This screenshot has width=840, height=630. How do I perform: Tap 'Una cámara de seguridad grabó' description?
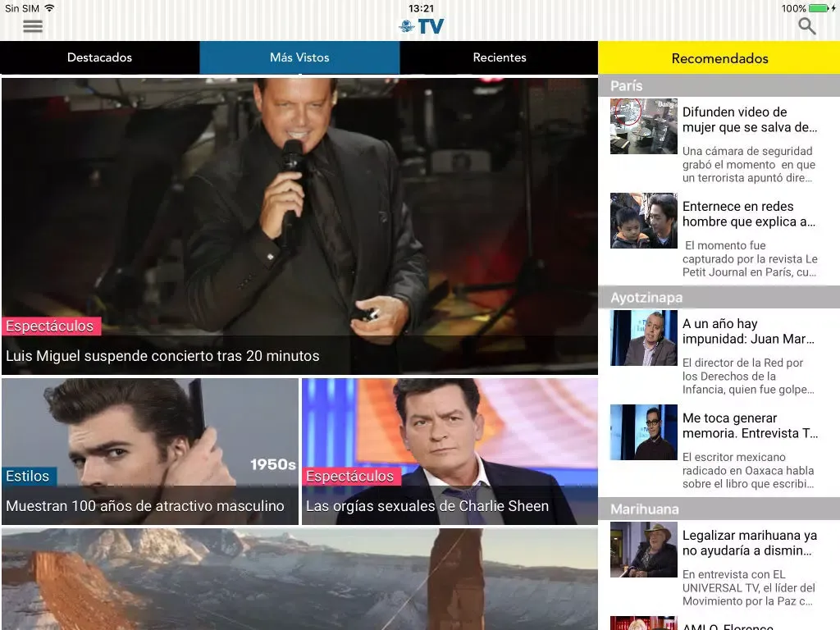pos(749,164)
